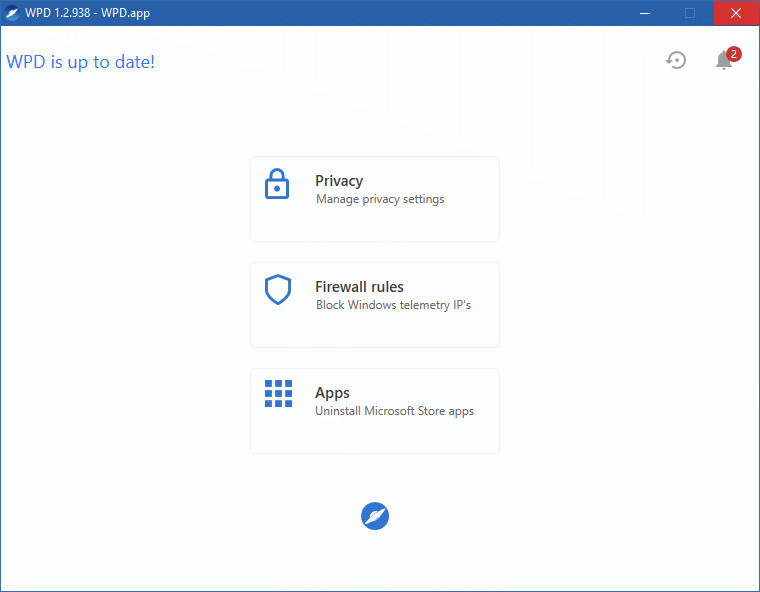
Task: Click the WPD logo at the bottom
Action: click(x=375, y=516)
